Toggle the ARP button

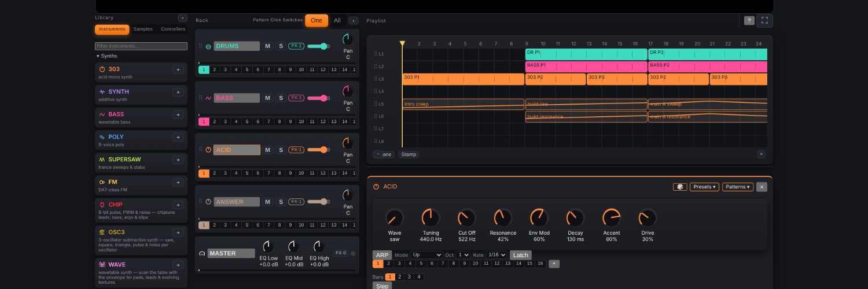click(x=382, y=255)
